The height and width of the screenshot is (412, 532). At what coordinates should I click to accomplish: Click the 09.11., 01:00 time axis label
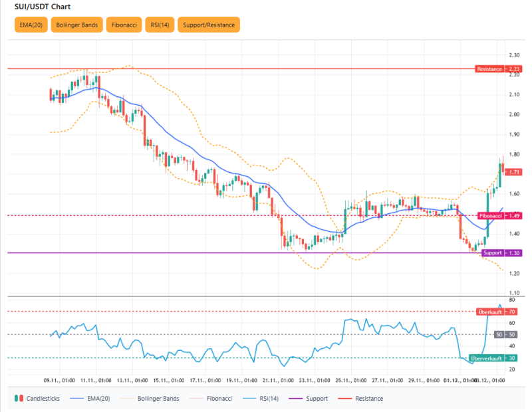(x=57, y=381)
